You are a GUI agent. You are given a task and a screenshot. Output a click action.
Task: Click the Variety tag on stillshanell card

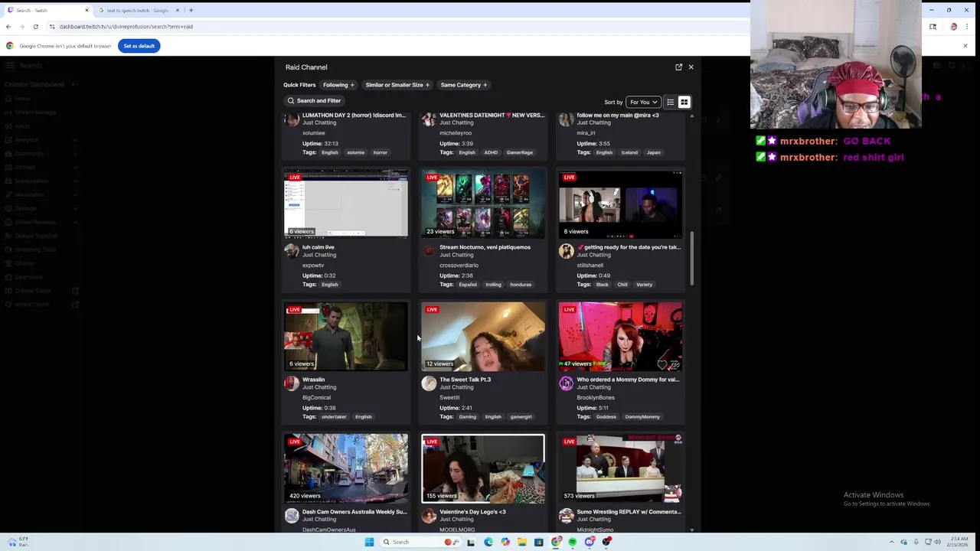pos(644,285)
